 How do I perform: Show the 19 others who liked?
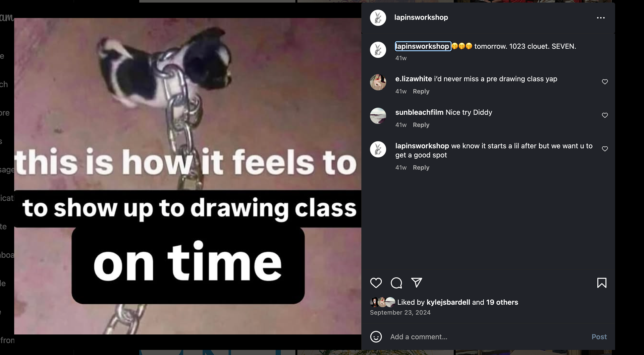point(502,302)
